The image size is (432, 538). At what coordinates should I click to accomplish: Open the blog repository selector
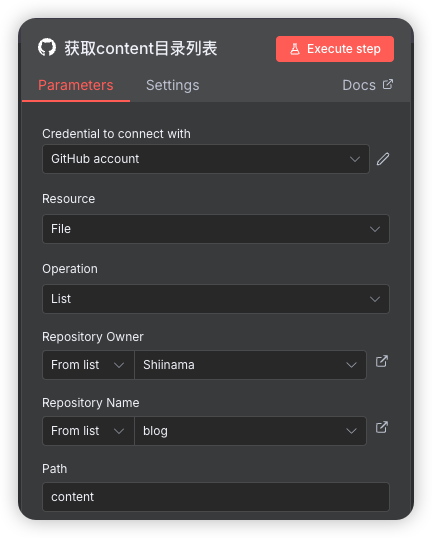click(250, 431)
